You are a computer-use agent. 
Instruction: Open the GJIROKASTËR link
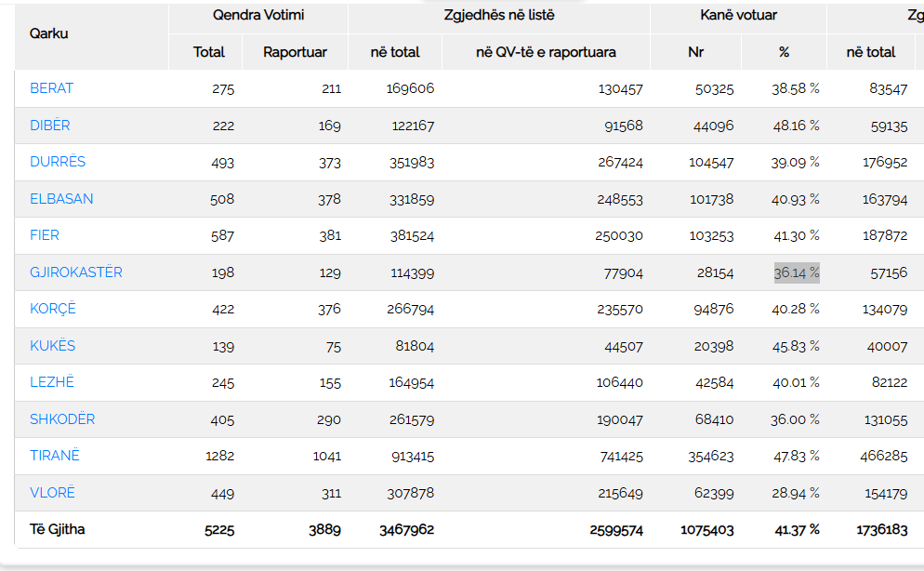coord(76,272)
